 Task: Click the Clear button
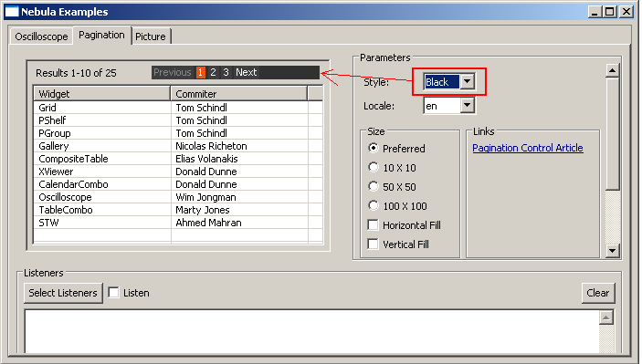598,293
